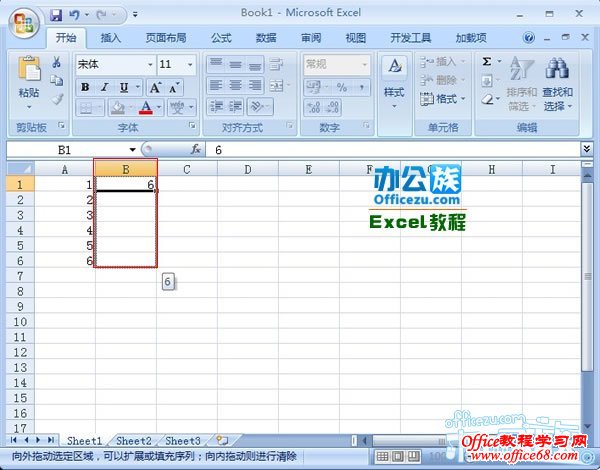The height and width of the screenshot is (470, 600).
Task: Decrease decimal places
Action: (x=332, y=108)
